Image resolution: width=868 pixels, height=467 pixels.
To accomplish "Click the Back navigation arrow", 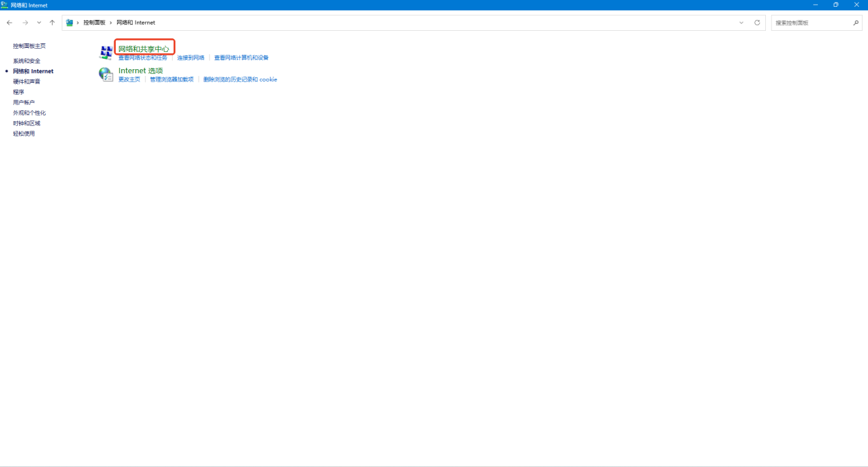I will click(x=10, y=23).
